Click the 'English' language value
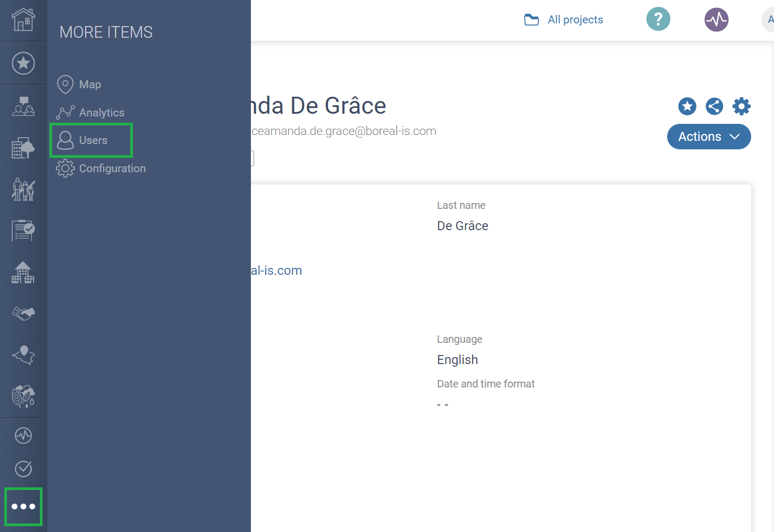Screen dimensions: 774x532 coord(457,360)
